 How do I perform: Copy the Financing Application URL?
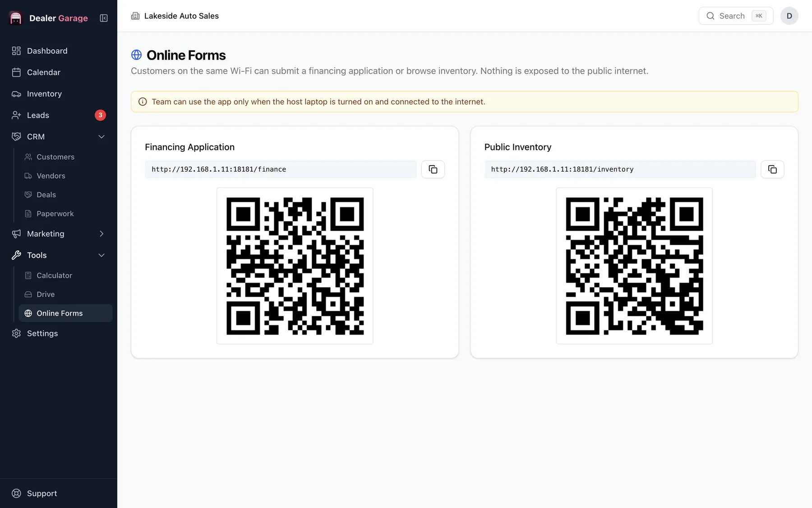coord(433,169)
